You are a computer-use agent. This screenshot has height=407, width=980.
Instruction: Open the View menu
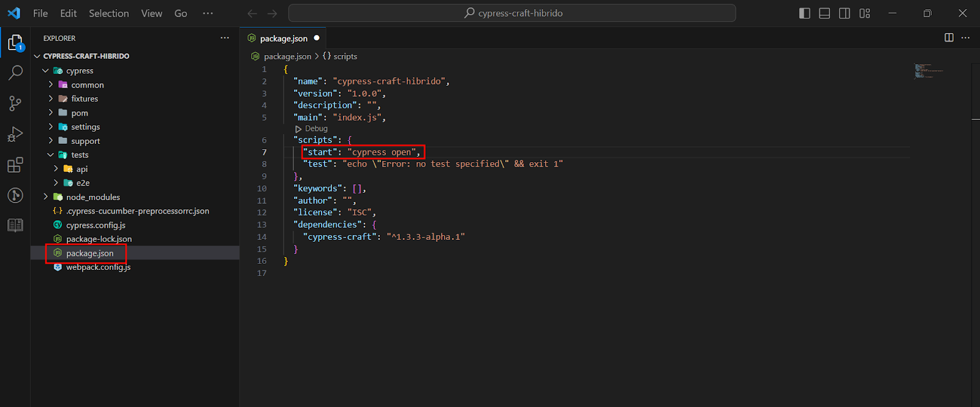coord(152,13)
